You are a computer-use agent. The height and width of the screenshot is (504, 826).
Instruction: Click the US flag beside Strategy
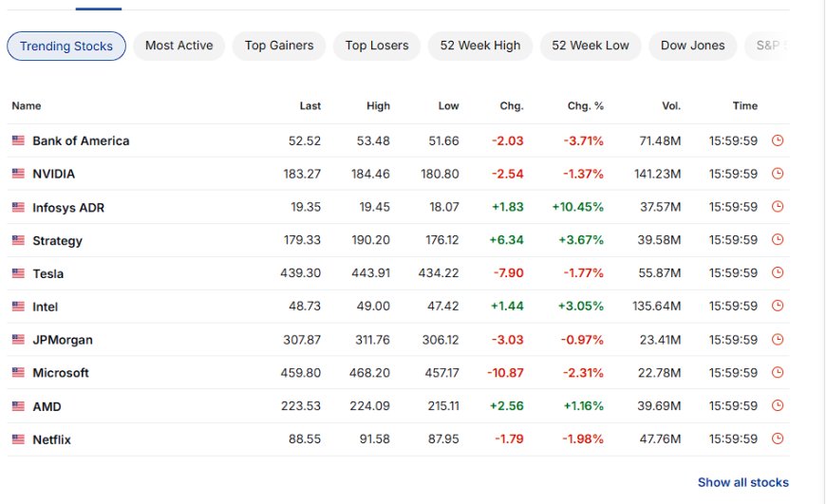pyautogui.click(x=18, y=240)
